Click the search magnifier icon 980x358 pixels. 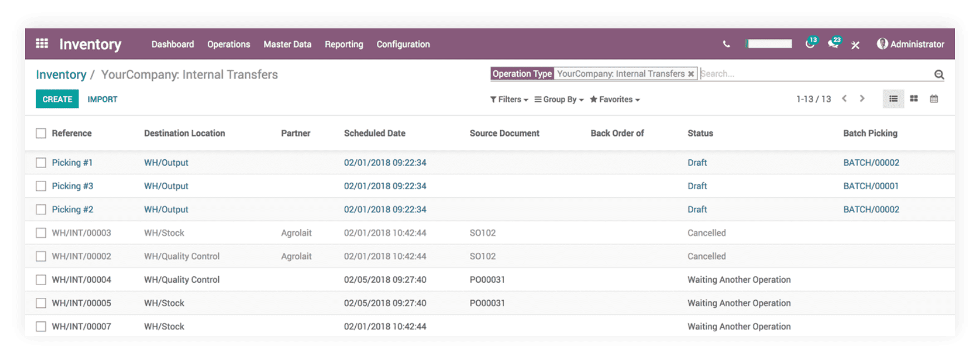click(939, 74)
